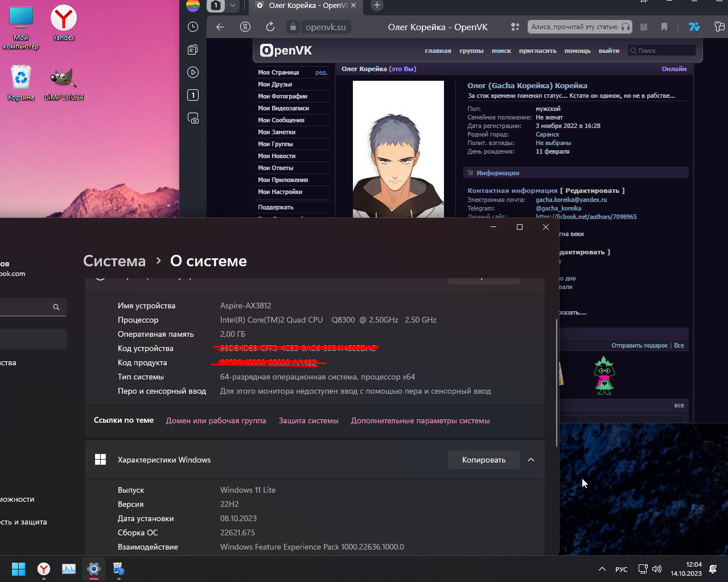Open the 'Защита системы' link
Image resolution: width=728 pixels, height=582 pixels.
[x=309, y=420]
